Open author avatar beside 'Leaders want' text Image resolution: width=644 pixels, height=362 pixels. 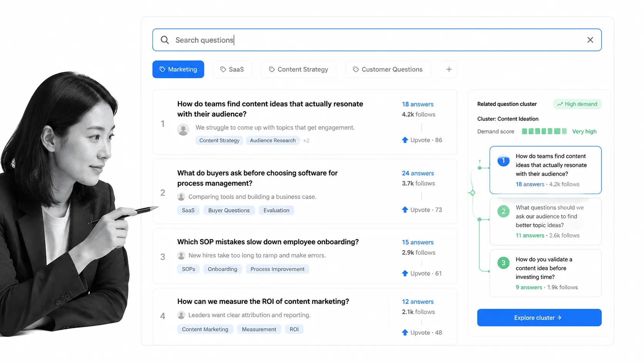[x=181, y=315]
